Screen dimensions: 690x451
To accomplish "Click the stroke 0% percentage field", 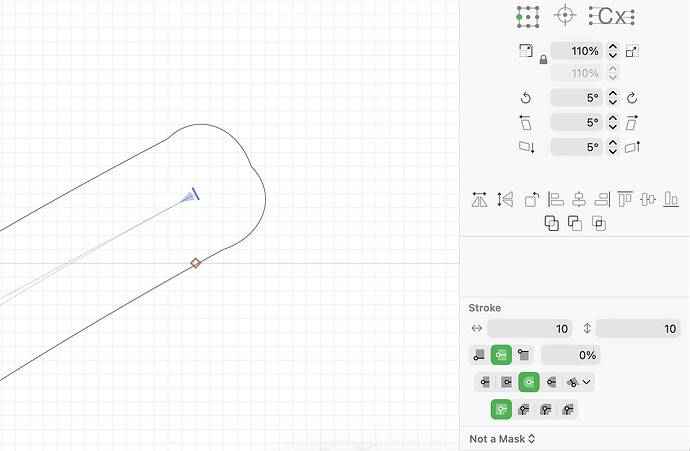I will pyautogui.click(x=570, y=355).
